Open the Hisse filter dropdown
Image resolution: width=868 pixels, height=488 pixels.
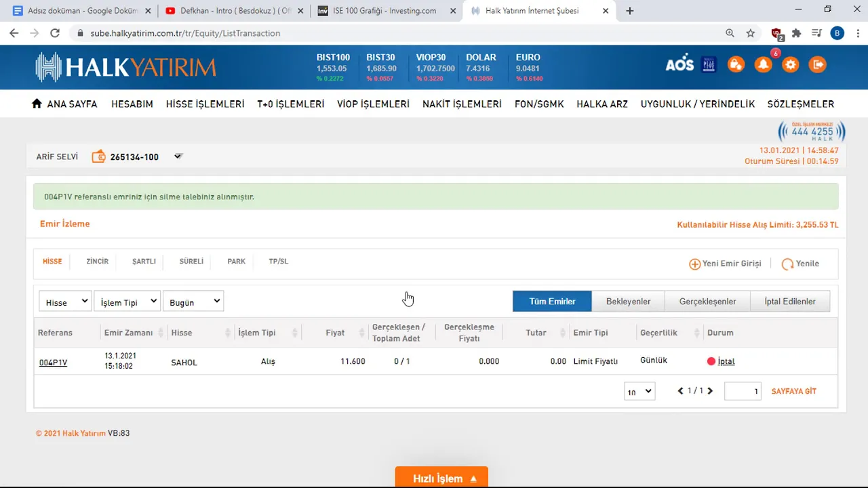(65, 302)
